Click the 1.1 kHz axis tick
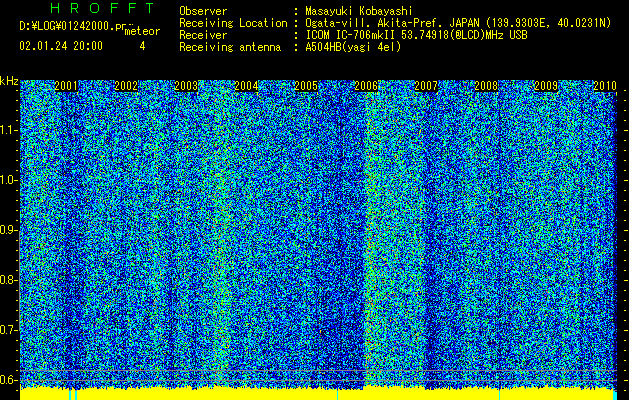The image size is (629, 400). tap(9, 130)
